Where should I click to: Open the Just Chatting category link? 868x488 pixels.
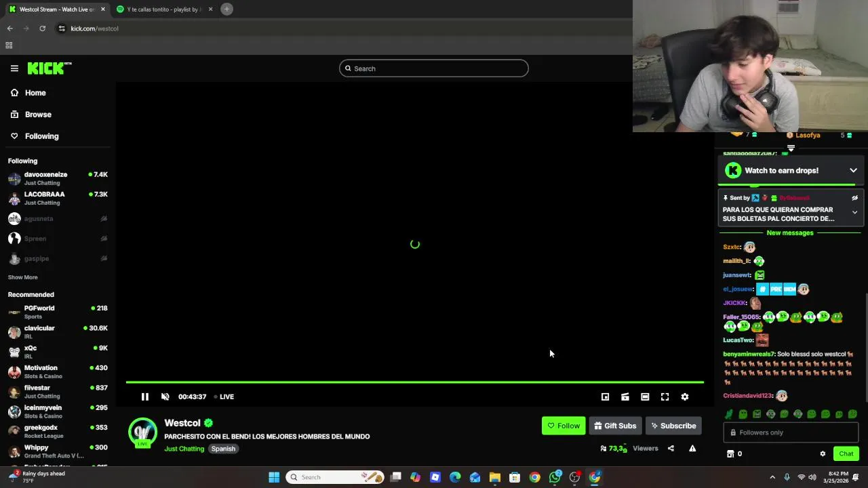(184, 449)
